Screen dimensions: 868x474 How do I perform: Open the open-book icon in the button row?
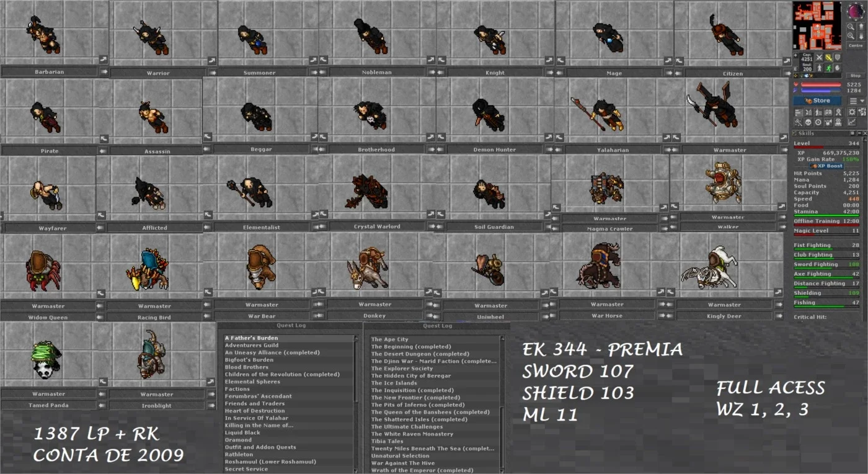pos(828,112)
